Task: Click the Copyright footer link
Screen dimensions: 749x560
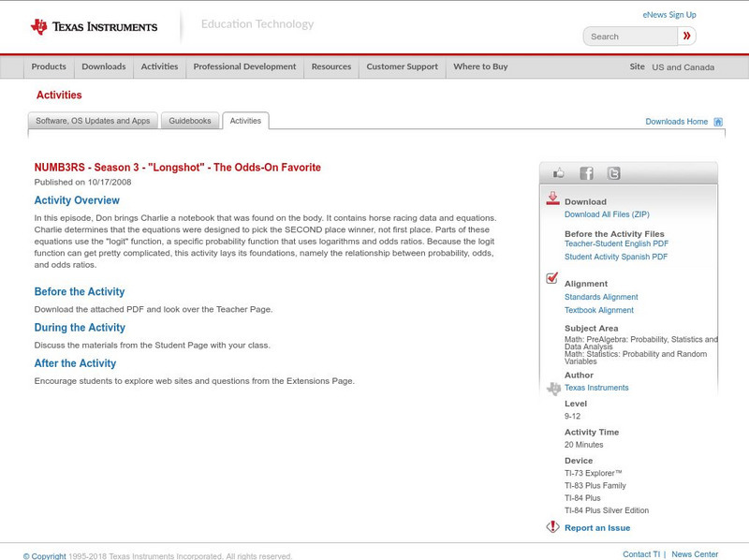Action: coord(44,556)
